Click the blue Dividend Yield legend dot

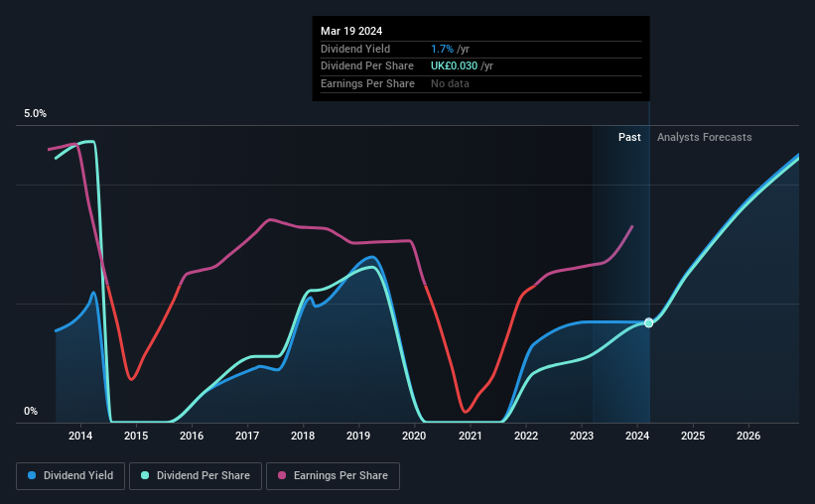pyautogui.click(x=32, y=475)
